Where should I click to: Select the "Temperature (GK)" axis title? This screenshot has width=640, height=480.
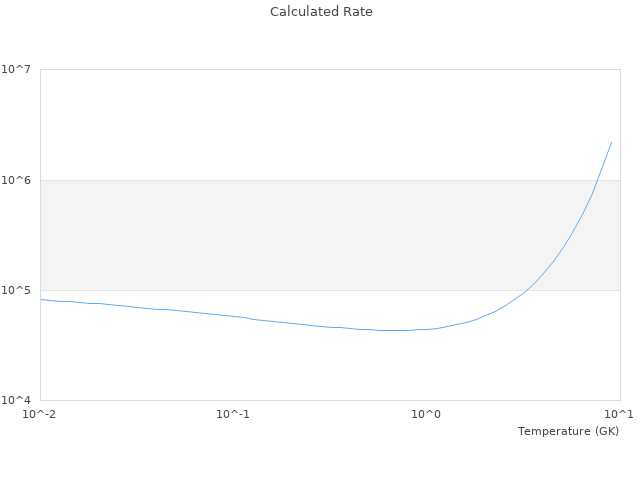[x=568, y=431]
